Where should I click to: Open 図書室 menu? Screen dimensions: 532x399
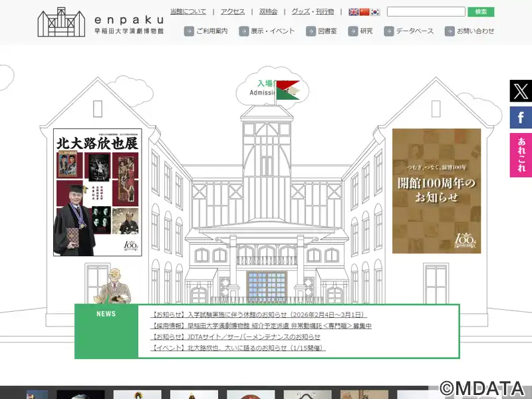tap(327, 31)
